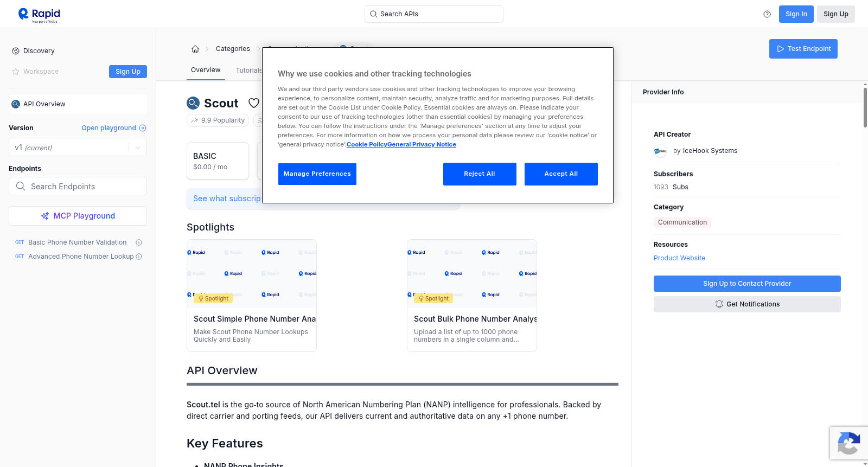Click the 9.9 Popularity badge

(218, 120)
